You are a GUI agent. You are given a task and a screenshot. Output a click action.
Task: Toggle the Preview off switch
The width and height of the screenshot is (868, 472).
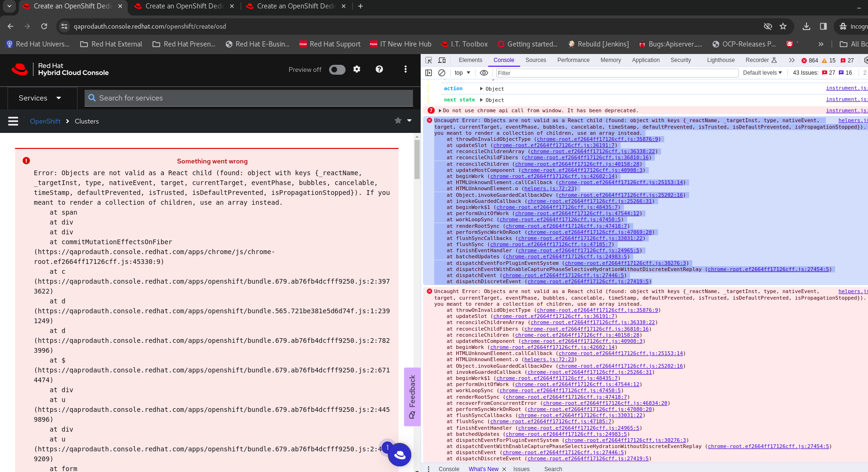tap(337, 70)
